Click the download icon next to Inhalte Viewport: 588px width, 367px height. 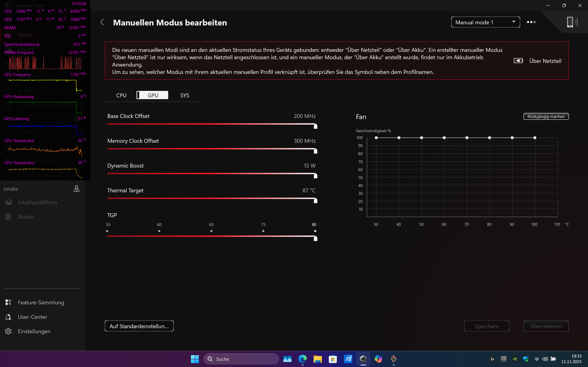(x=77, y=189)
